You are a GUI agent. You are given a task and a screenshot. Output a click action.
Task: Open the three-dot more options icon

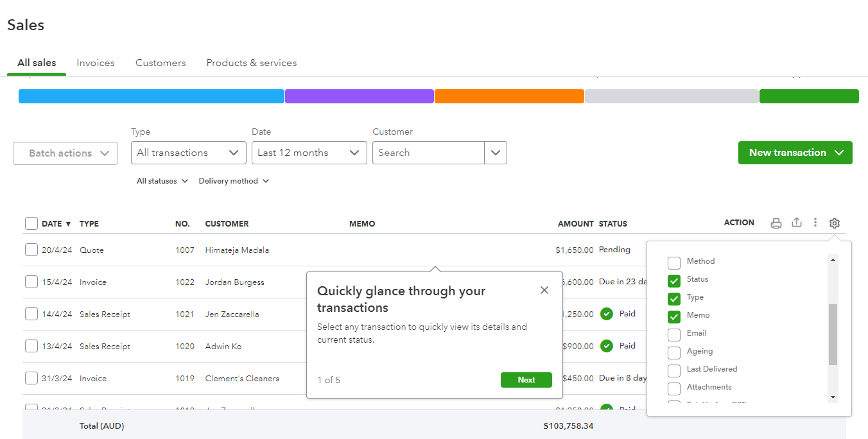[x=815, y=223]
